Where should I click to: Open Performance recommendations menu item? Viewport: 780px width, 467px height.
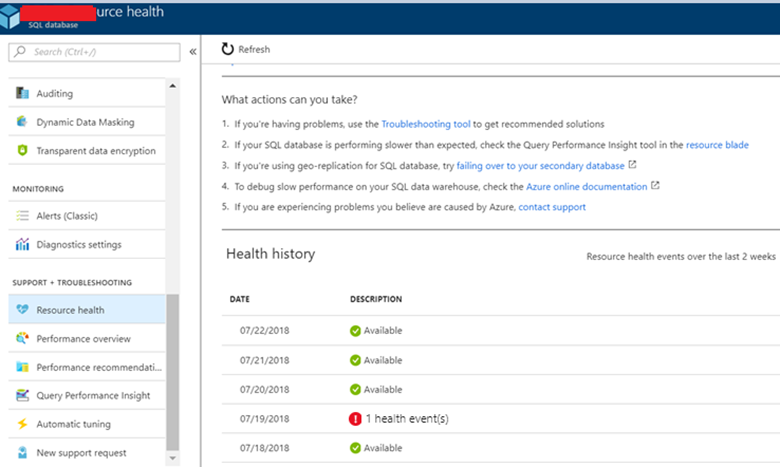pyautogui.click(x=87, y=367)
